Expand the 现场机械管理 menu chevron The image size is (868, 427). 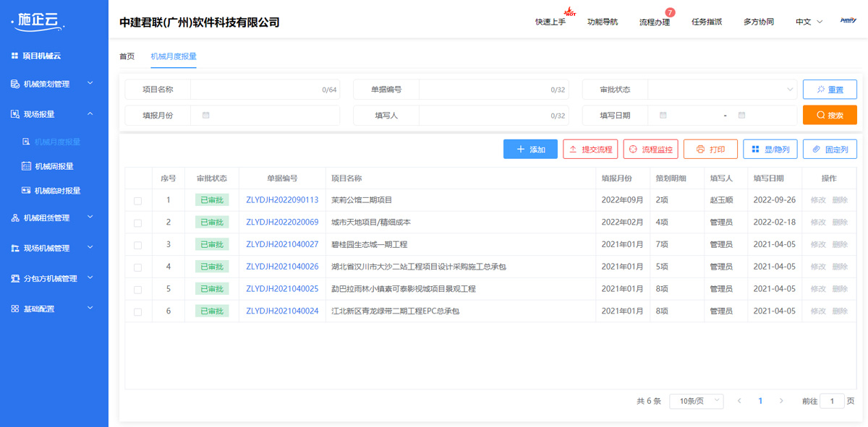90,247
